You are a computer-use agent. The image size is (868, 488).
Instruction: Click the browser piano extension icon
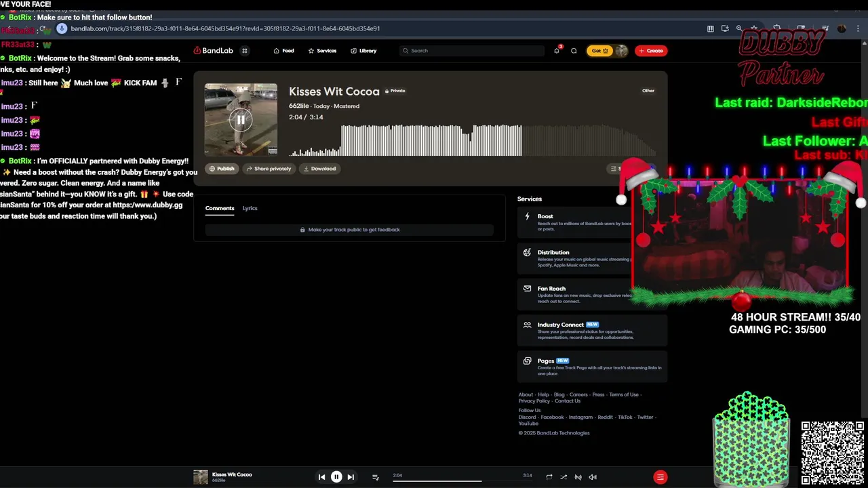(x=711, y=28)
